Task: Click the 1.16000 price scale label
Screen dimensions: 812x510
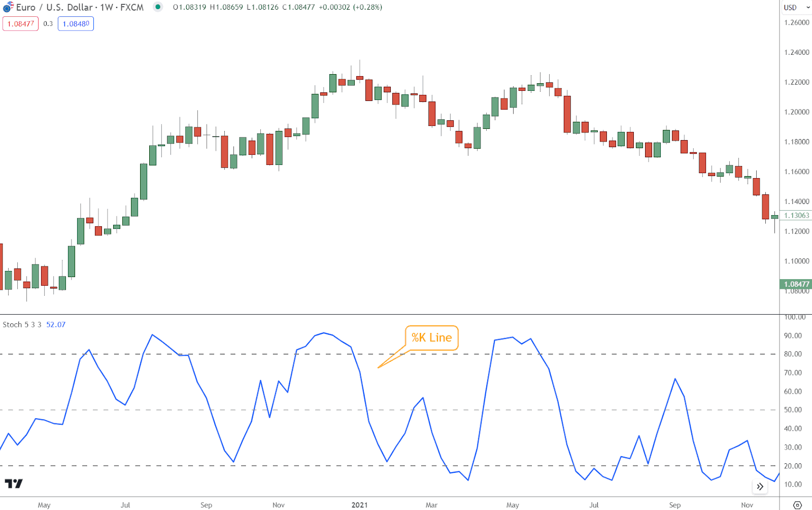Action: pos(797,172)
